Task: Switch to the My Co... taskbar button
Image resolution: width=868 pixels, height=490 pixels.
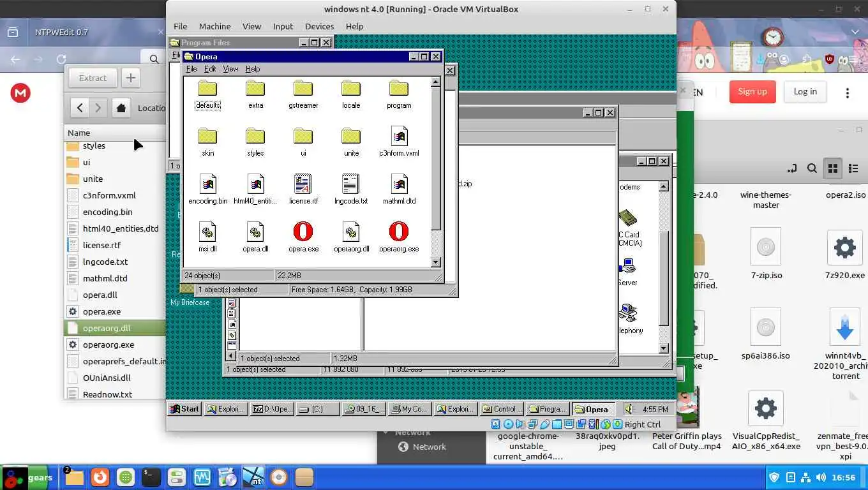Action: point(409,409)
